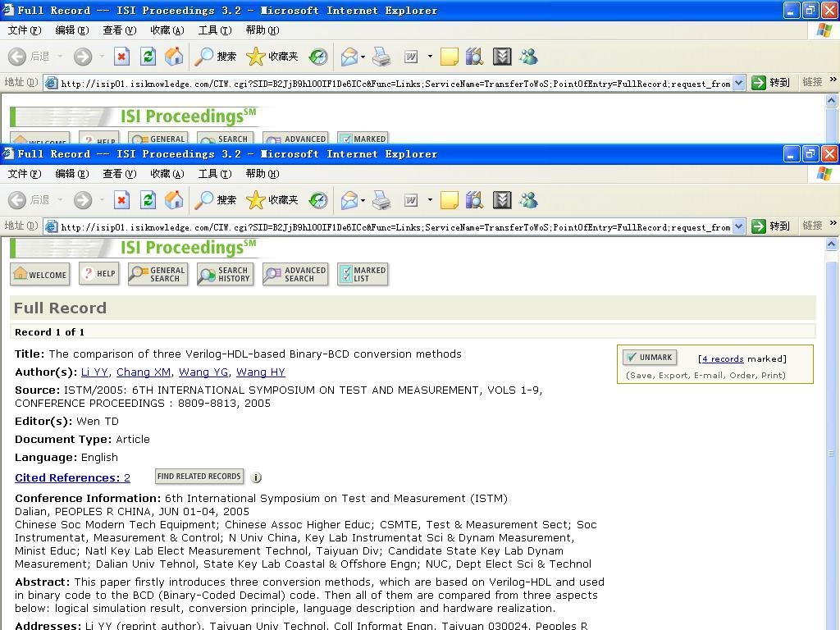The width and height of the screenshot is (840, 630).
Task: Open the 收藏(A) menu in front window
Action: [x=167, y=173]
